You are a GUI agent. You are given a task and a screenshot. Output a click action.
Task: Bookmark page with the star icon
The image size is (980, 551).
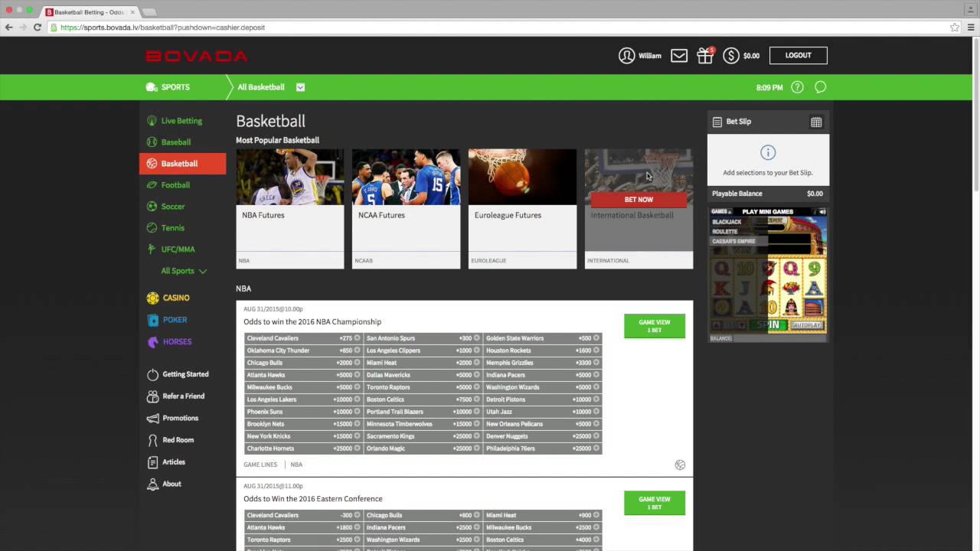pyautogui.click(x=955, y=28)
